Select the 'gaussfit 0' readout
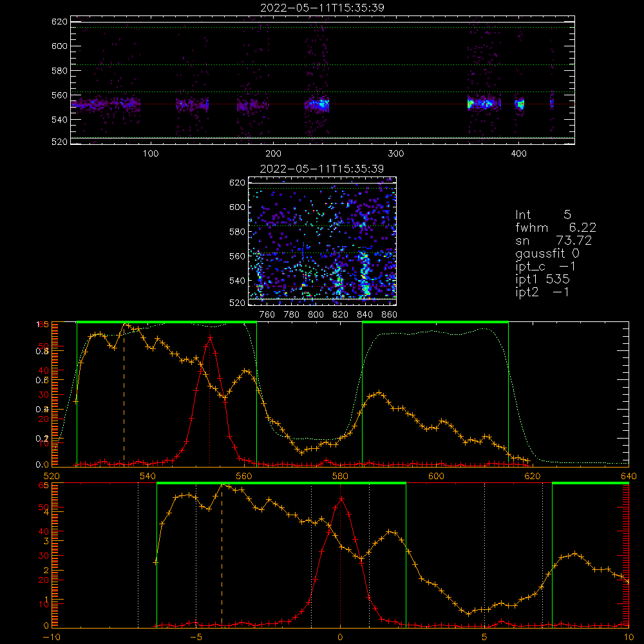 [x=547, y=253]
